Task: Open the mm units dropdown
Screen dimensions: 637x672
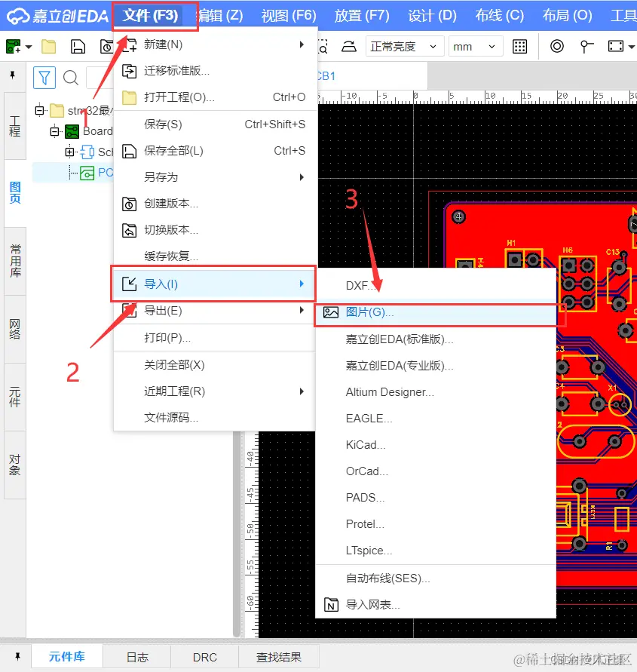Action: [476, 46]
